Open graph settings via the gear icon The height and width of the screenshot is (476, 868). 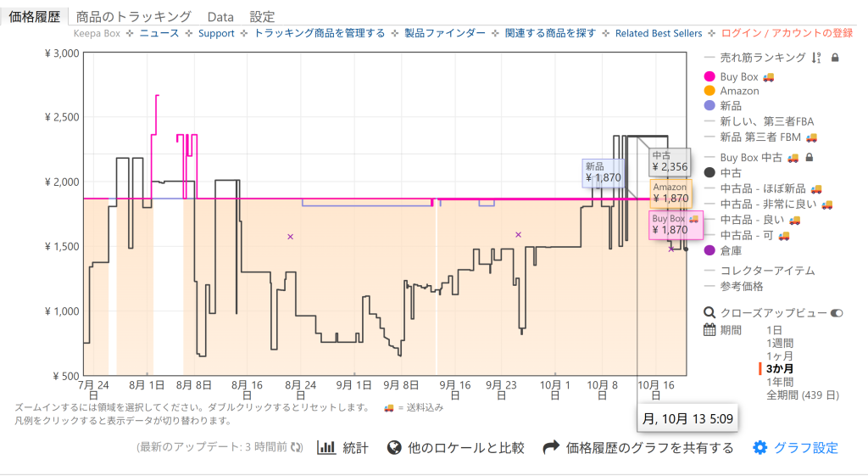[760, 448]
